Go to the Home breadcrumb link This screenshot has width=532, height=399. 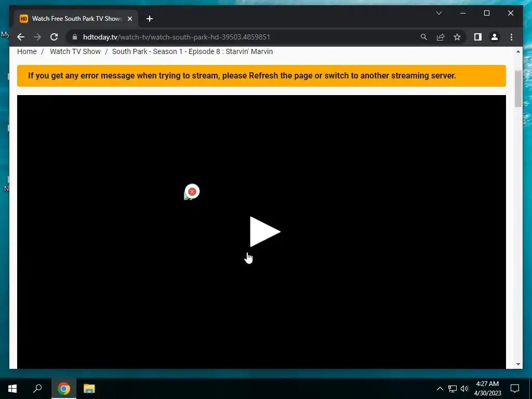click(27, 51)
